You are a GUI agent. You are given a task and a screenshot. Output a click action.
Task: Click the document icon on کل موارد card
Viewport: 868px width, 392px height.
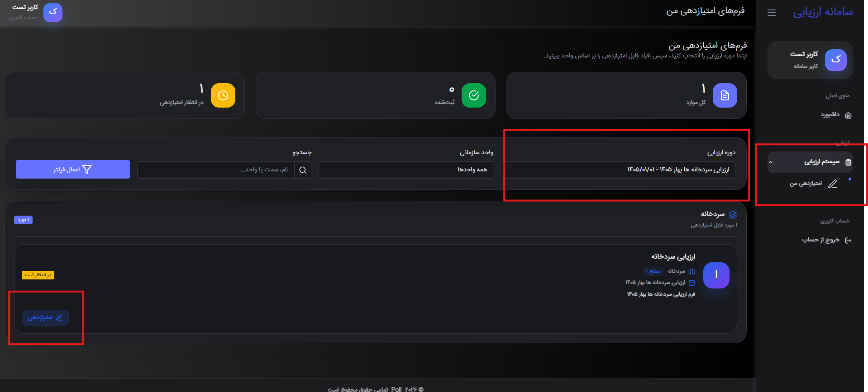click(725, 95)
